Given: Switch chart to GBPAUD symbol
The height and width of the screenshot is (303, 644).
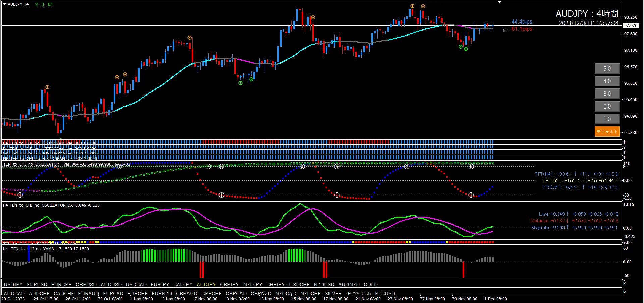Looking at the screenshot, I should (186, 294).
